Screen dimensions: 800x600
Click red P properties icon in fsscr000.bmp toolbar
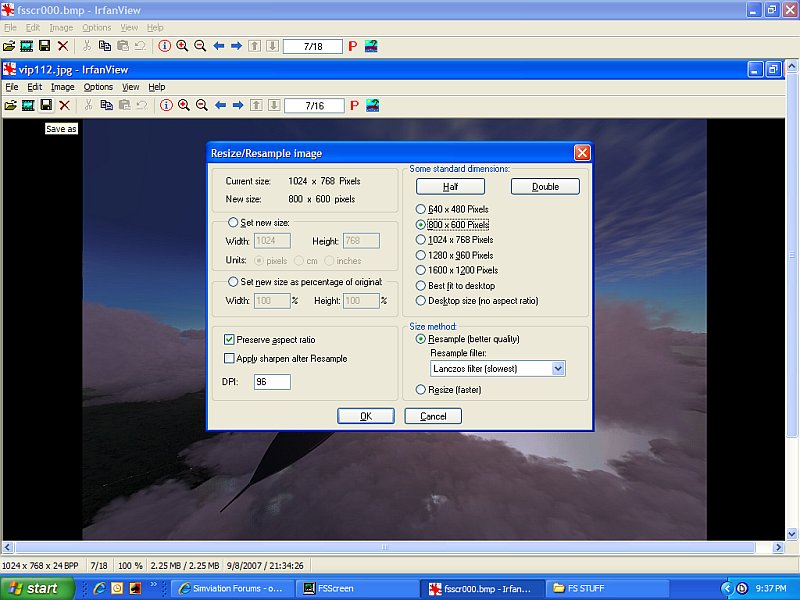click(x=353, y=46)
